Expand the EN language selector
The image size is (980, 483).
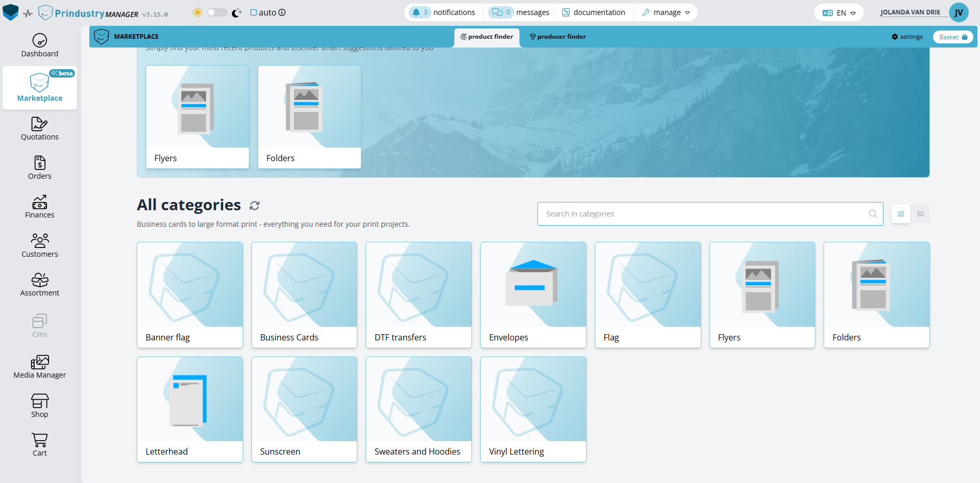(x=839, y=12)
